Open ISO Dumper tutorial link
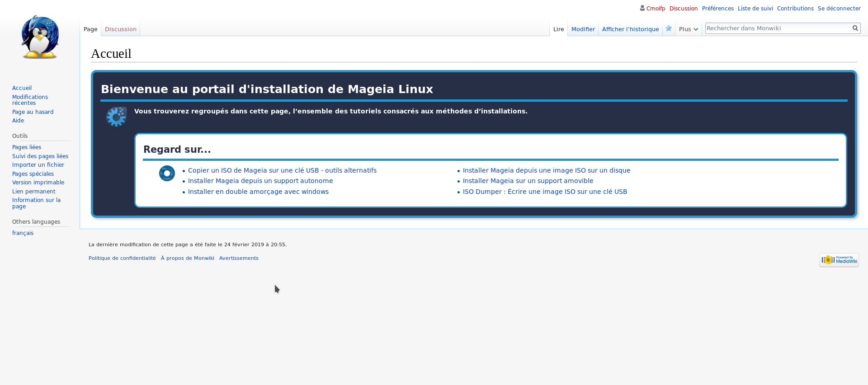Screen dimensions: 868x385 pyautogui.click(x=545, y=192)
